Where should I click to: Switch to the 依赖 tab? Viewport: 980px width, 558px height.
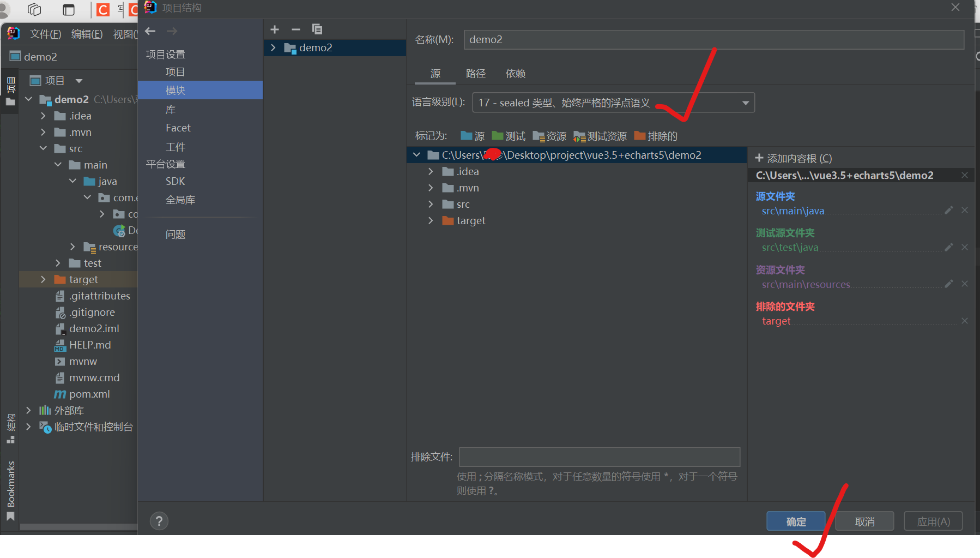pos(515,74)
